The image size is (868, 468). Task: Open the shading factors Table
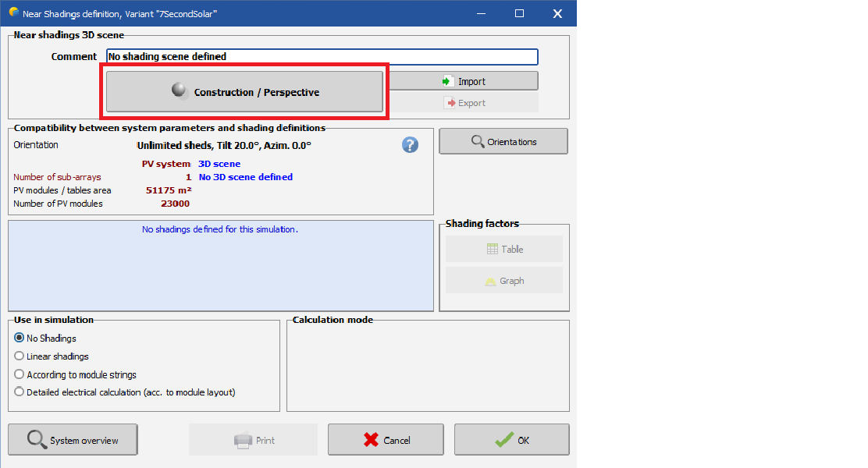click(x=504, y=250)
